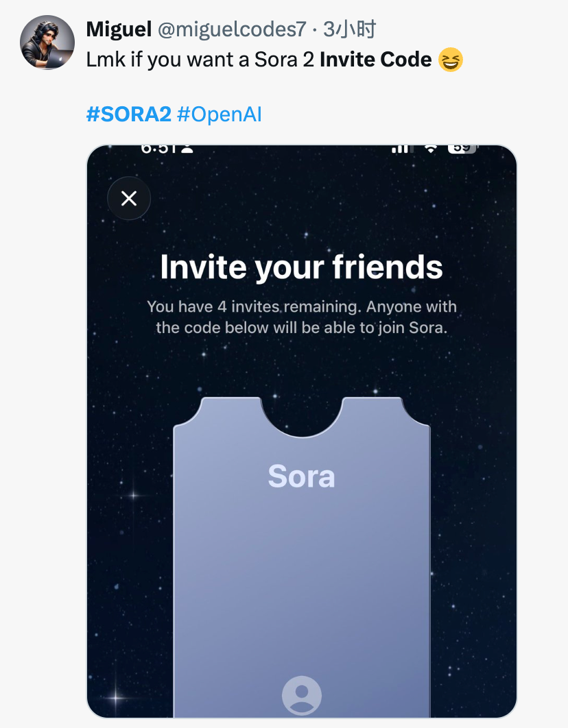
Task: Open the @miguelcodes7 handle link
Action: point(232,29)
